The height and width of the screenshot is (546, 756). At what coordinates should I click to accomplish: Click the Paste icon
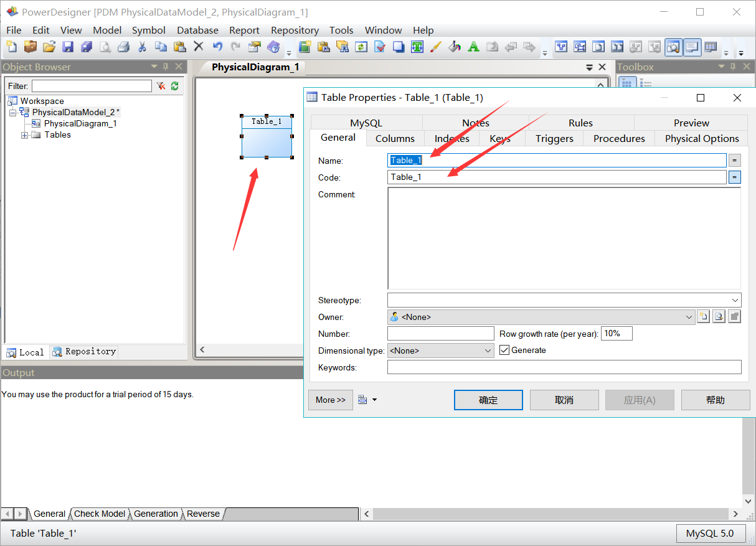[x=180, y=47]
